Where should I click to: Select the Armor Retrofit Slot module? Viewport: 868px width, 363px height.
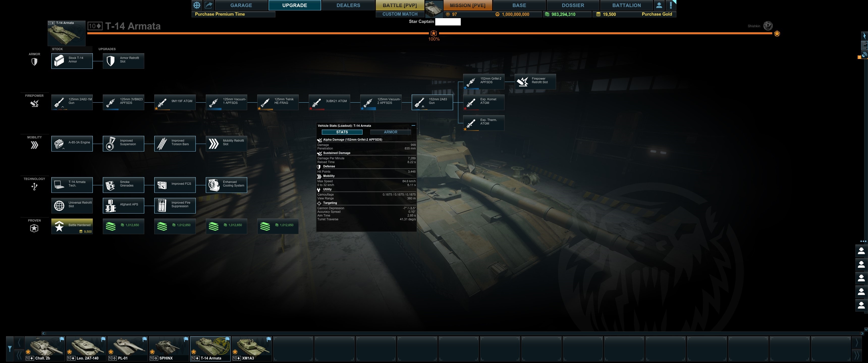(123, 61)
